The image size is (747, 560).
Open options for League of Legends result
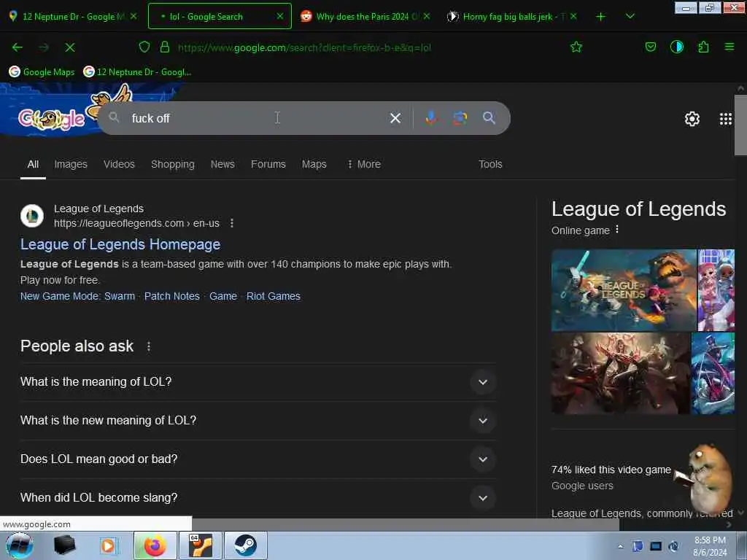click(231, 223)
